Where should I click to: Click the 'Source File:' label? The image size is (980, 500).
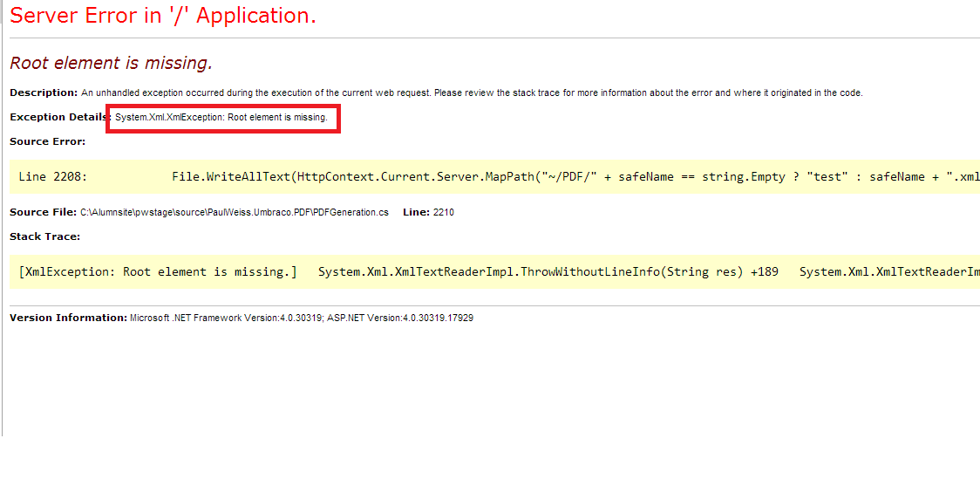[x=44, y=212]
